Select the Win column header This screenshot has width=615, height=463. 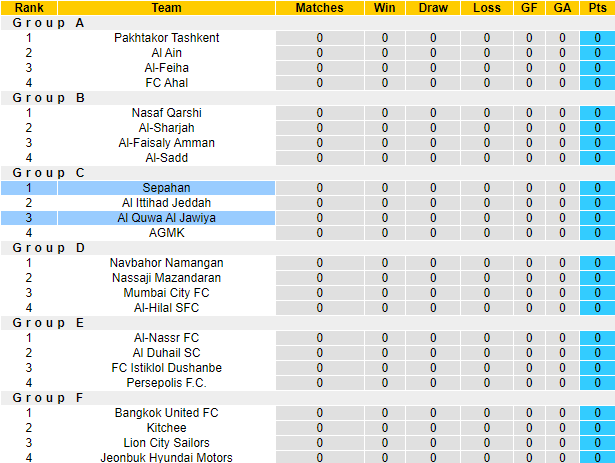tap(384, 8)
